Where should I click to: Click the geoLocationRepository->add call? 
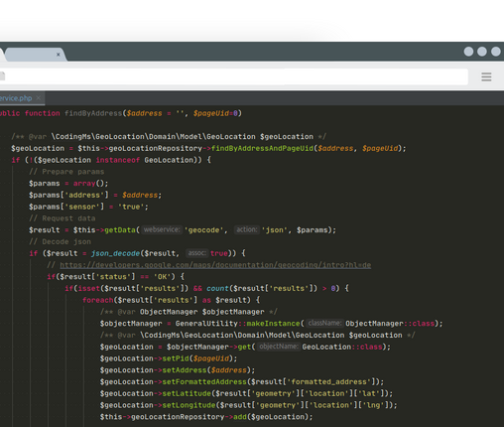[x=206, y=417]
